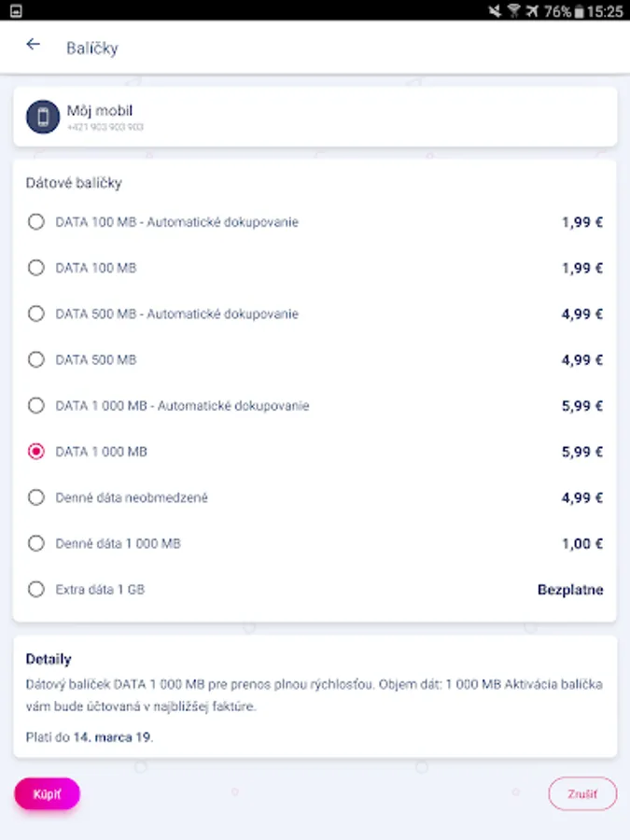Choose Denné dáta neobmedzené package

pos(36,497)
